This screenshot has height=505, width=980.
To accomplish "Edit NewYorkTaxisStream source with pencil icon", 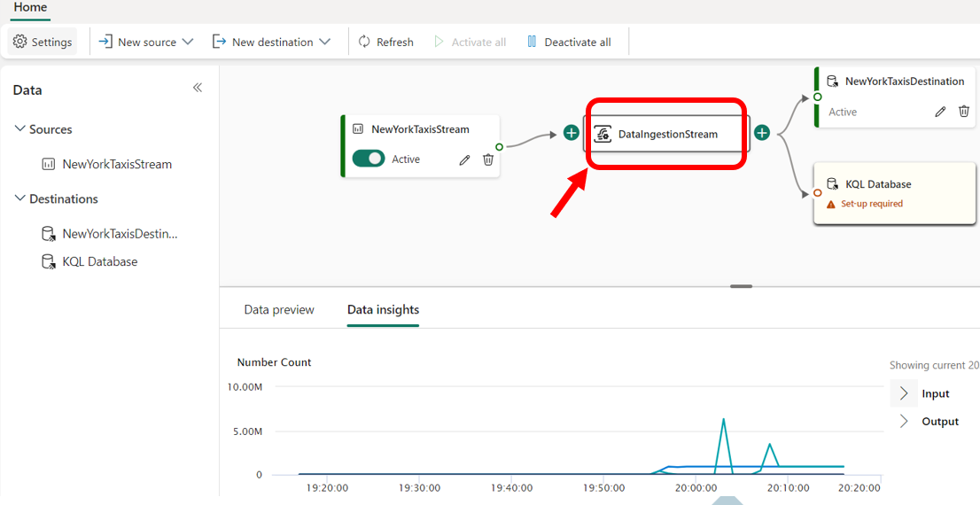I will (x=464, y=159).
